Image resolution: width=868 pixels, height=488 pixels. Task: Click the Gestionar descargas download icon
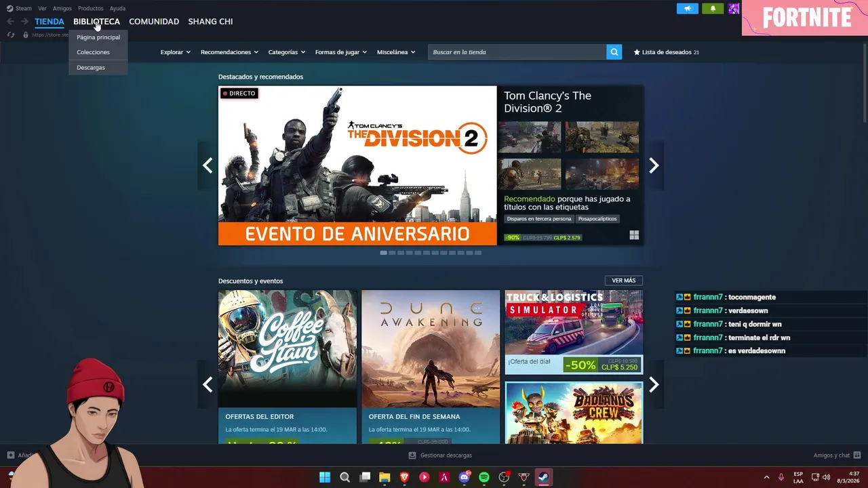pos(412,455)
